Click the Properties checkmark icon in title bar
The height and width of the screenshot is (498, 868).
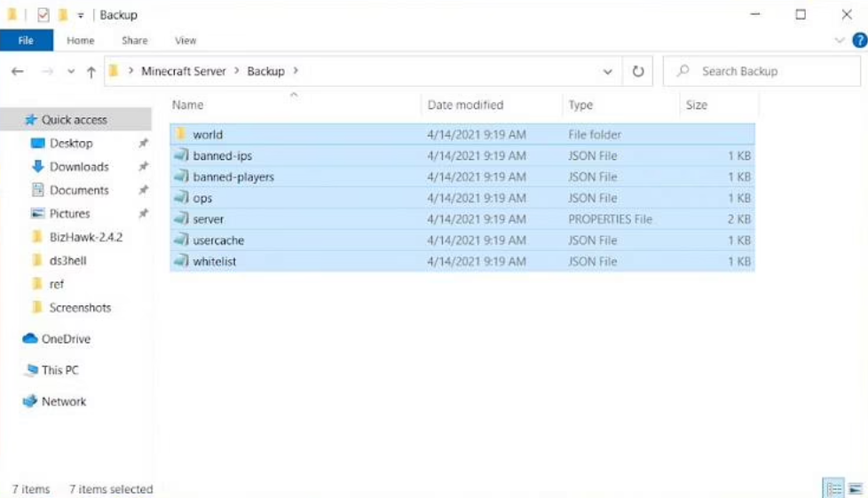point(43,15)
